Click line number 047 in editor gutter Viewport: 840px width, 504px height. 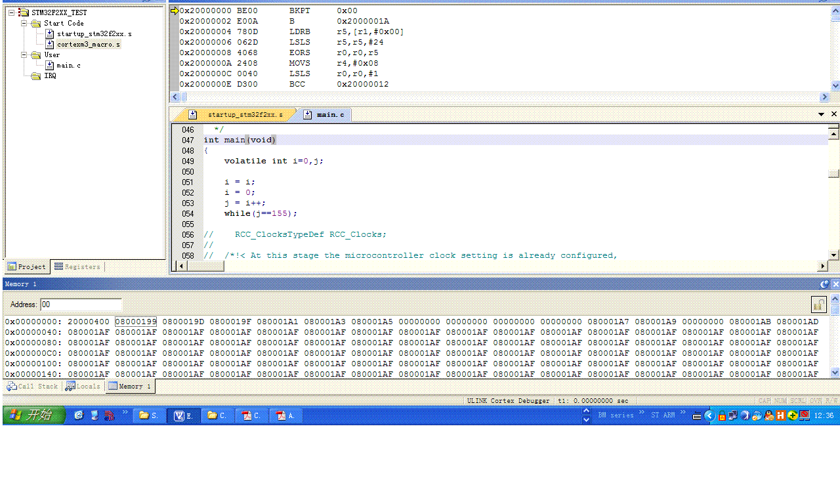click(188, 140)
